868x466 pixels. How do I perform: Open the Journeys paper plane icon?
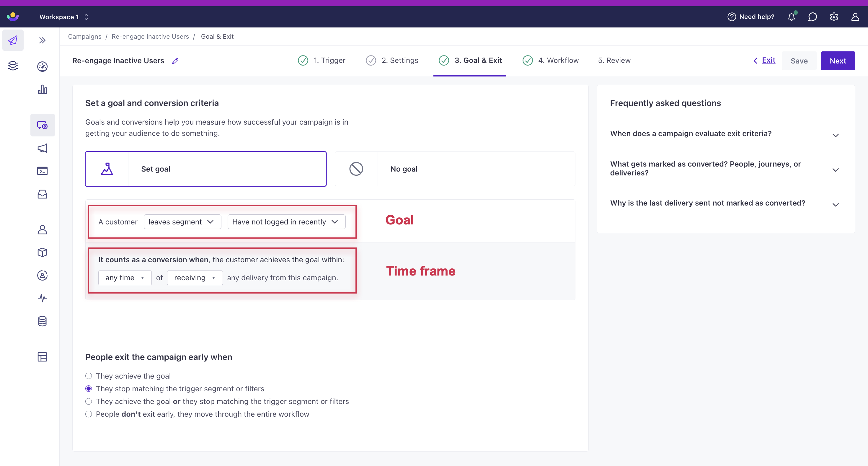[13, 40]
